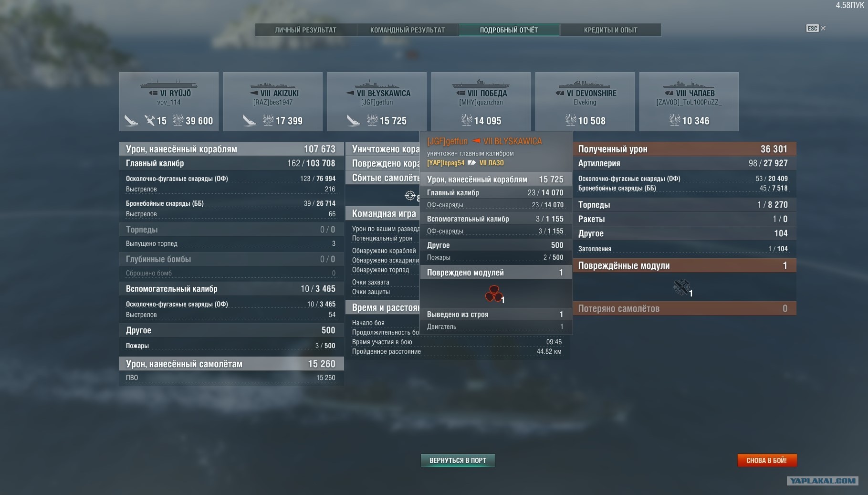Select the VII BŁYSKAWICA ship card
The height and width of the screenshot is (495, 868).
(x=377, y=102)
